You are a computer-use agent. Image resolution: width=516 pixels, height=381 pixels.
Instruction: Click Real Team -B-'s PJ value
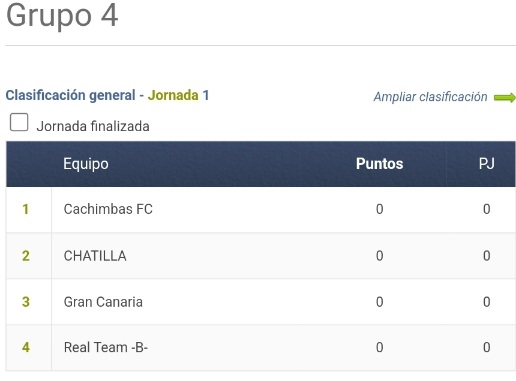[486, 347]
